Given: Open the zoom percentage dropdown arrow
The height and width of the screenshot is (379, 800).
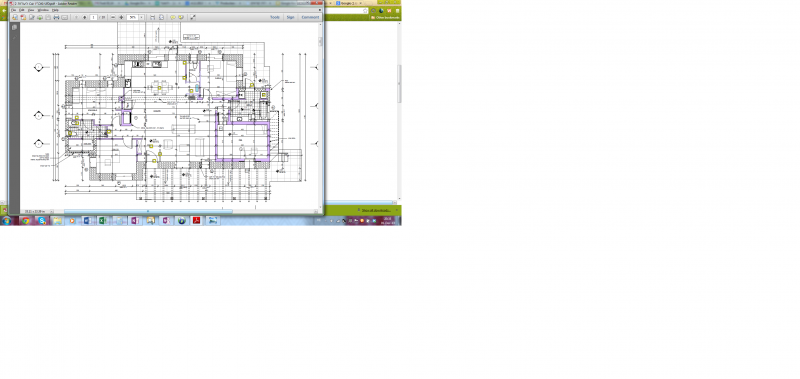Looking at the screenshot, I should [141, 17].
